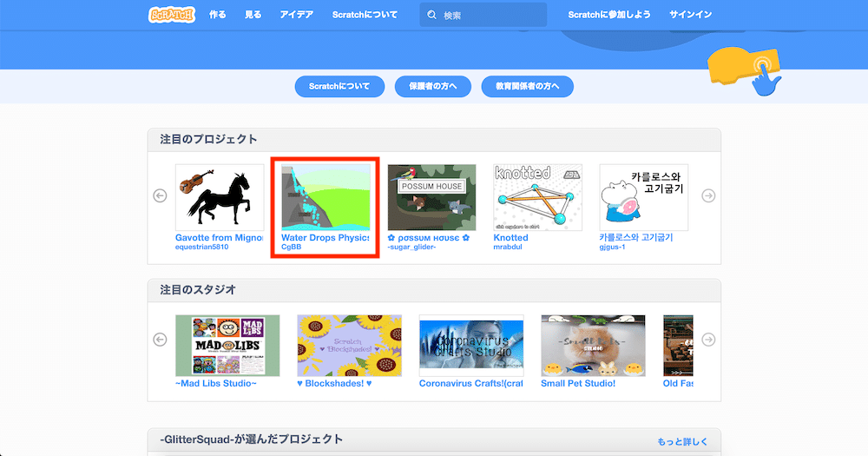Focus the 検索 search field

click(483, 15)
